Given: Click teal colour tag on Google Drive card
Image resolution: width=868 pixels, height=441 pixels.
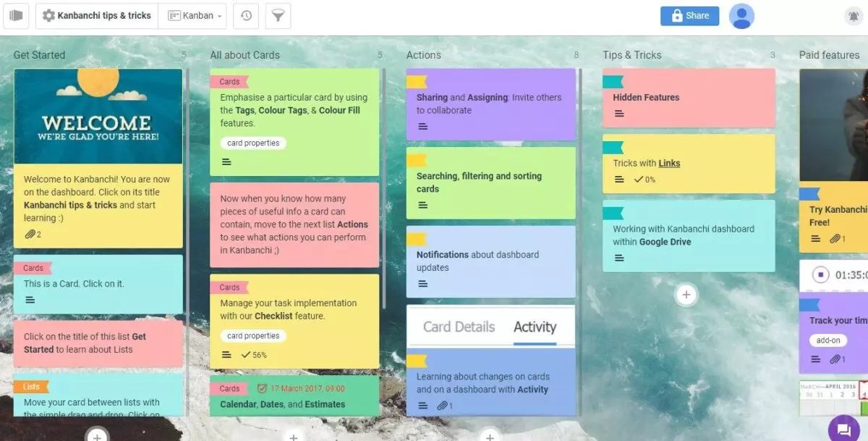Looking at the screenshot, I should point(613,213).
